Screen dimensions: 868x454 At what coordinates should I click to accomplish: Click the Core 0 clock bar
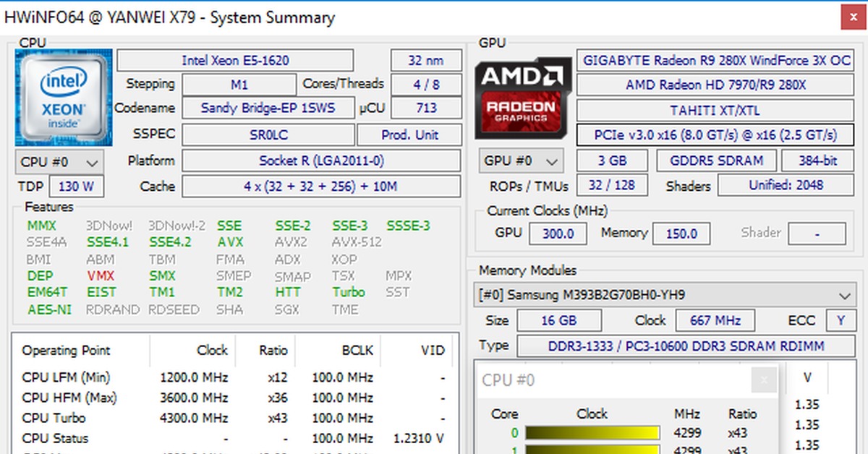(592, 433)
